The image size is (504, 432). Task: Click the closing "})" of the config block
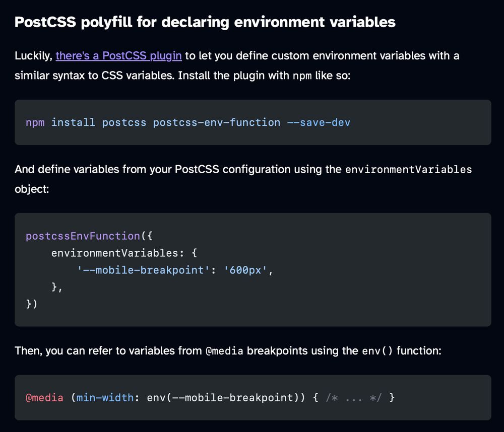[x=31, y=304]
